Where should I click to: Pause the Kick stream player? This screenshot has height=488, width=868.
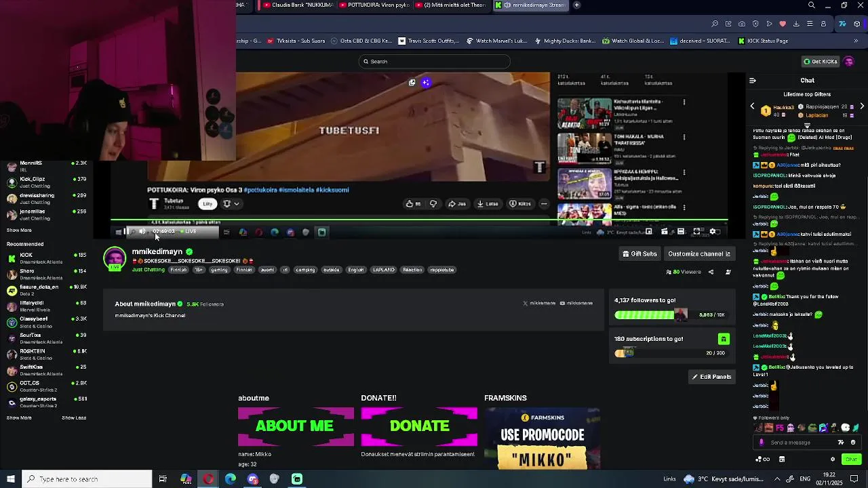[x=126, y=232]
